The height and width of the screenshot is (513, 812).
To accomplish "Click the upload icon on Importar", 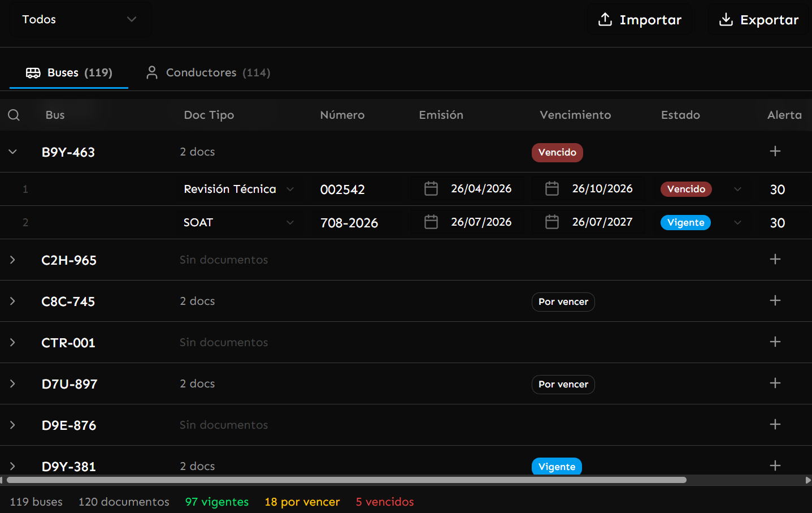I will tap(605, 19).
